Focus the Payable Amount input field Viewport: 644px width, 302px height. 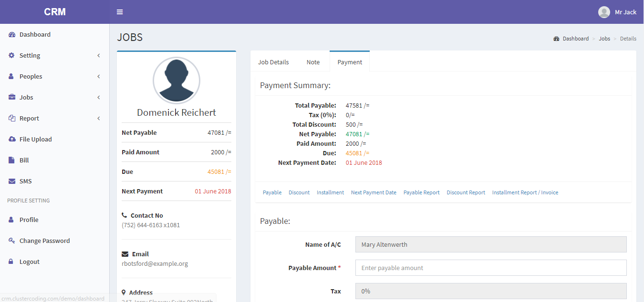tap(491, 268)
